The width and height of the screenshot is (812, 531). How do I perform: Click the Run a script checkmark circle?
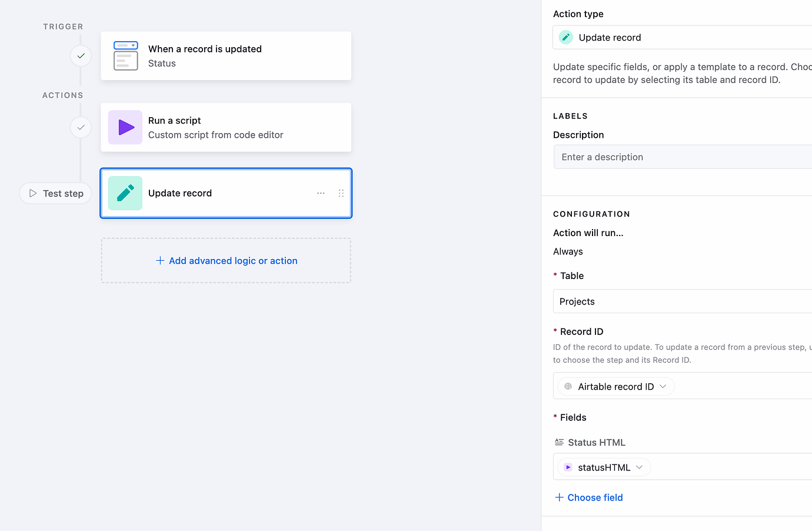[81, 127]
